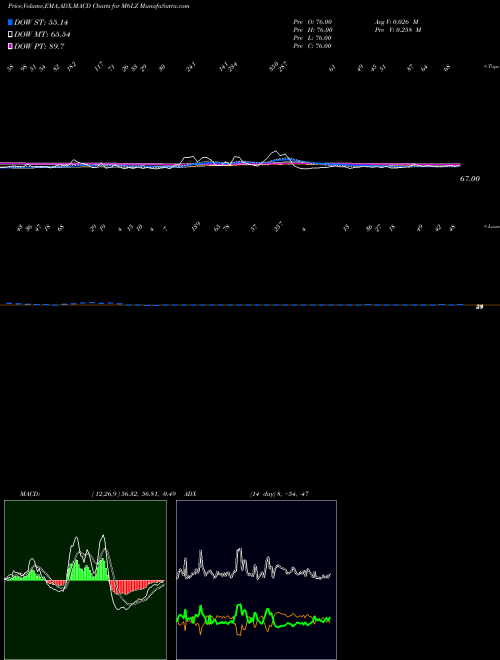Click the magenta DOW PT legend swatch
This screenshot has height=660, width=500.
[x=11, y=46]
